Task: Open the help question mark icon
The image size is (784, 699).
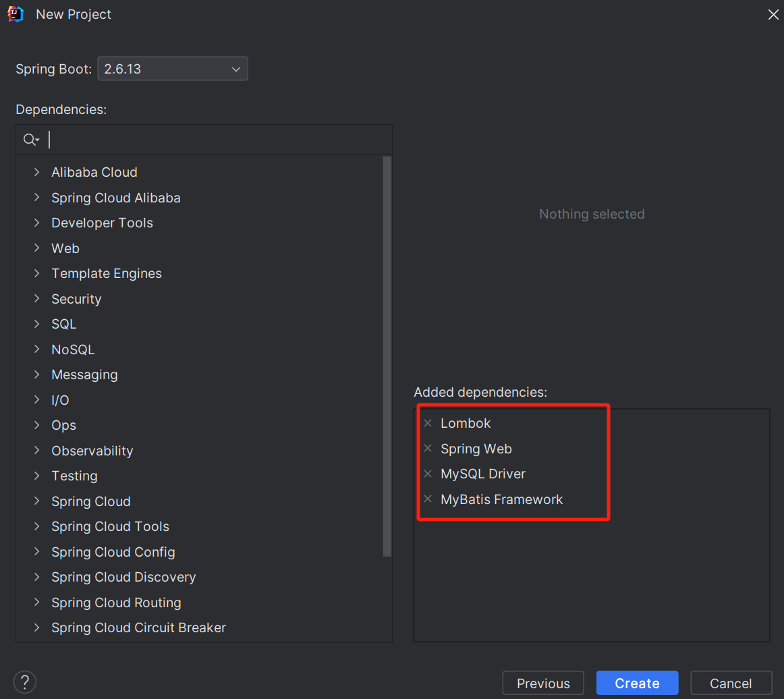Action: 25,682
